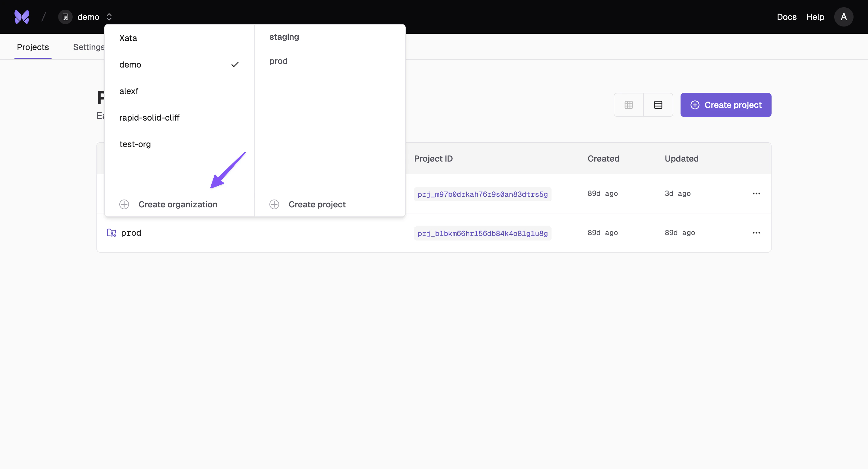Screen dimensions: 868x469
Task: Click Create organization
Action: pyautogui.click(x=178, y=204)
